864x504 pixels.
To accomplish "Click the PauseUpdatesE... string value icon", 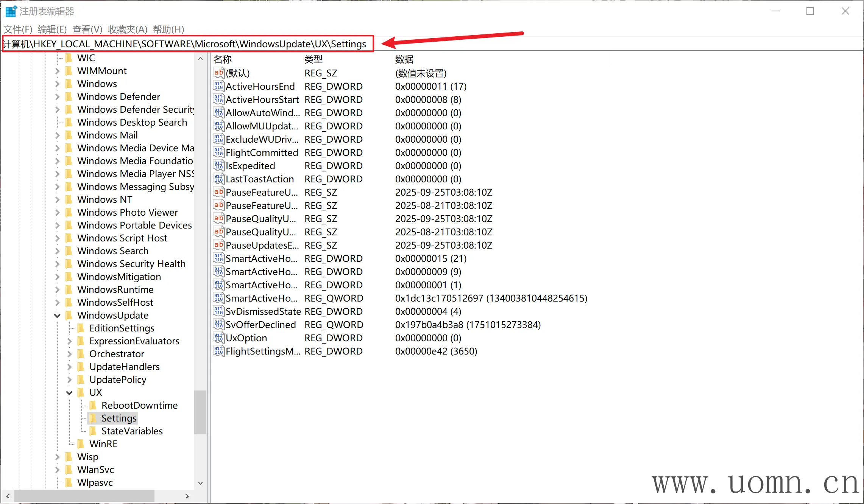I will 218,245.
